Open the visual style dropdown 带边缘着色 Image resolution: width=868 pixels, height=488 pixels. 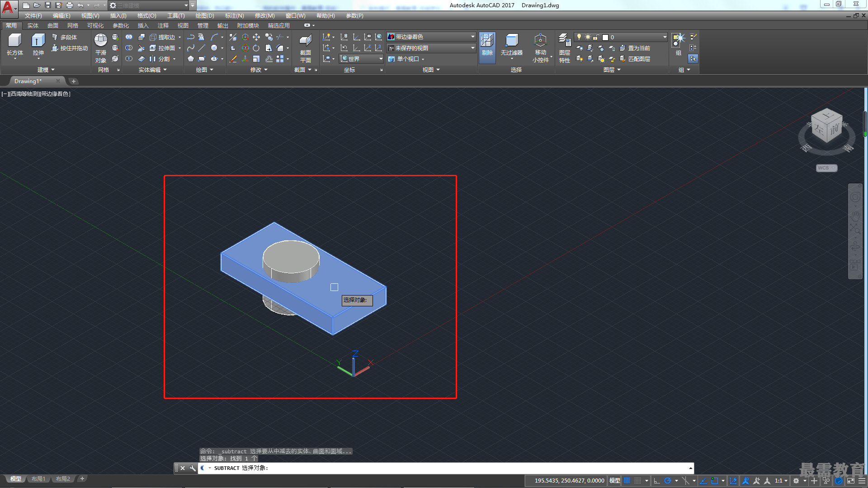(432, 37)
